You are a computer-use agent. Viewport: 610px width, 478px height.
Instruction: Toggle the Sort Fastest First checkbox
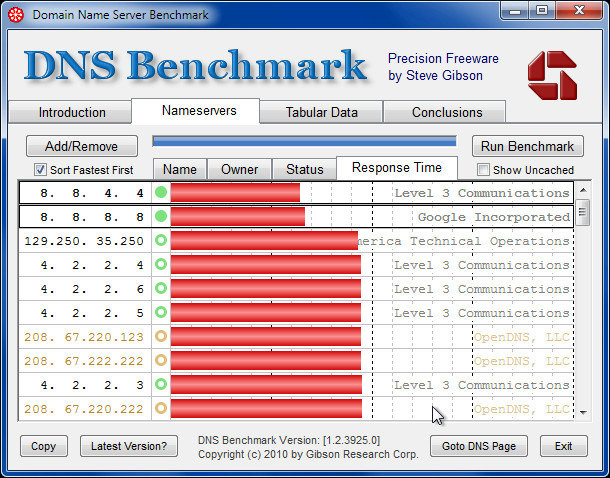[40, 170]
